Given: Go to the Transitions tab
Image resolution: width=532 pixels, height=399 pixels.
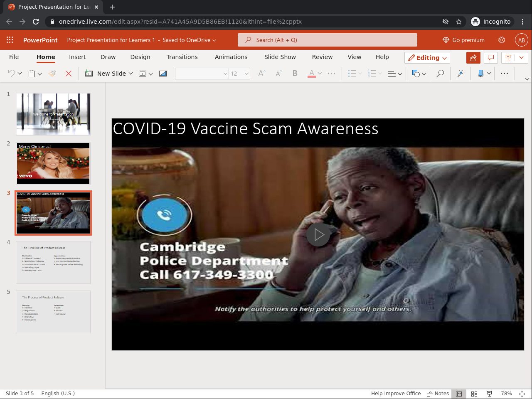Looking at the screenshot, I should point(182,57).
